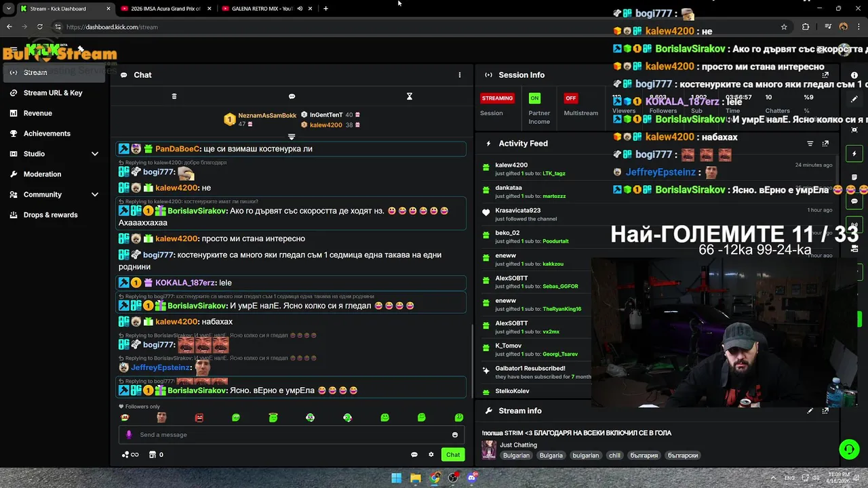Image resolution: width=868 pixels, height=488 pixels.
Task: Click into the Send a message field
Action: [292, 434]
